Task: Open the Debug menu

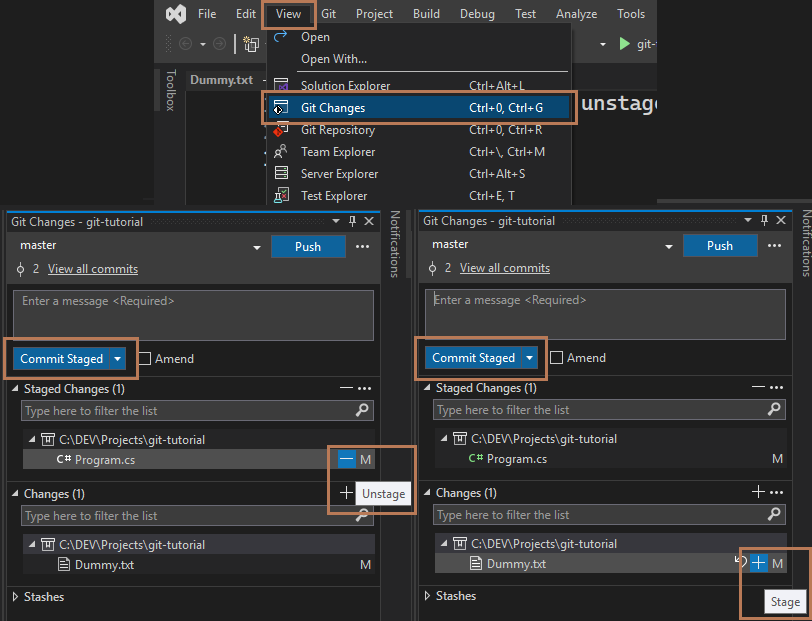Action: (477, 14)
